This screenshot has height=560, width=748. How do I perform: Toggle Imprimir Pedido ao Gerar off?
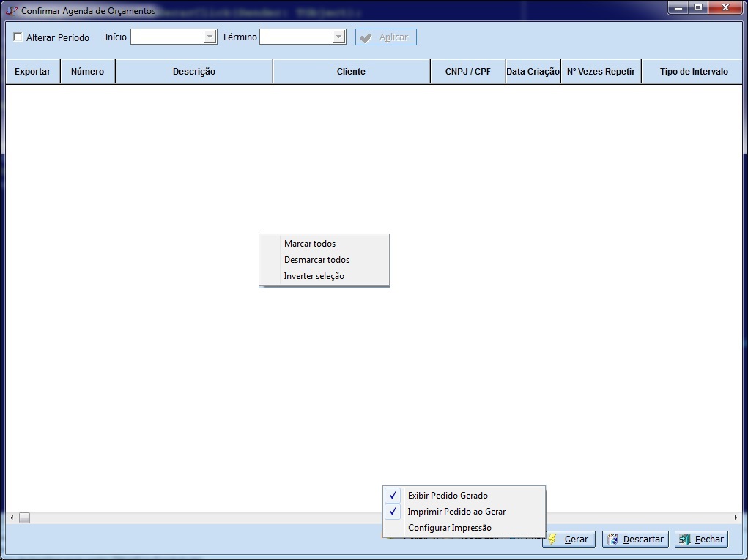click(456, 512)
